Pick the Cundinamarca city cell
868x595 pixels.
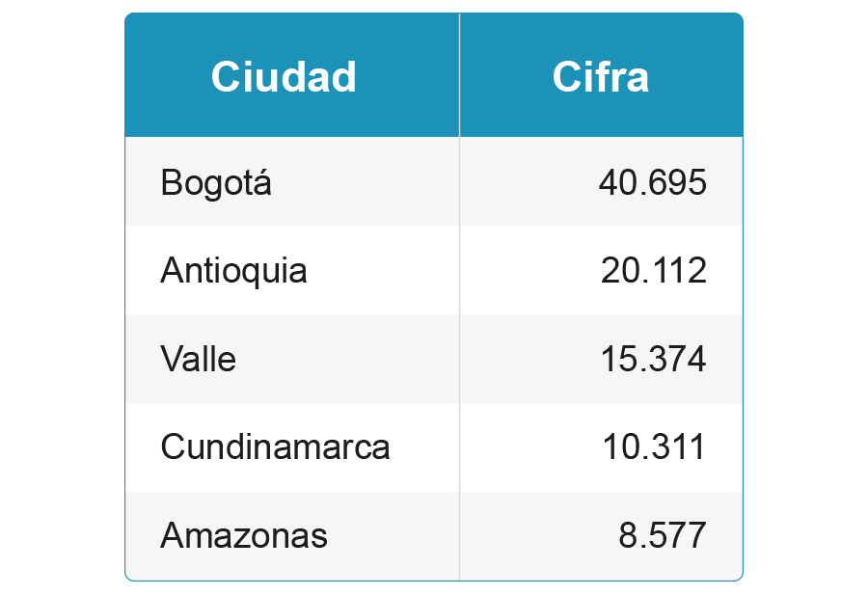(275, 447)
